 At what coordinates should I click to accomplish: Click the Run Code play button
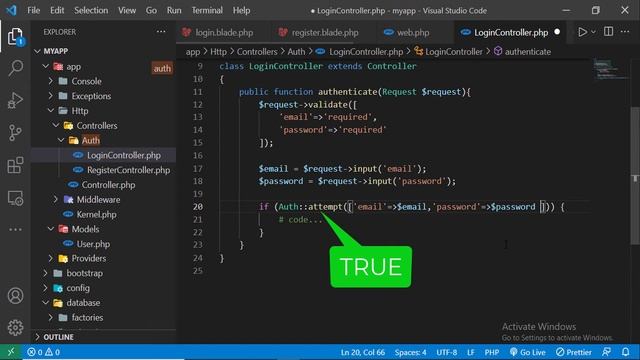582,32
